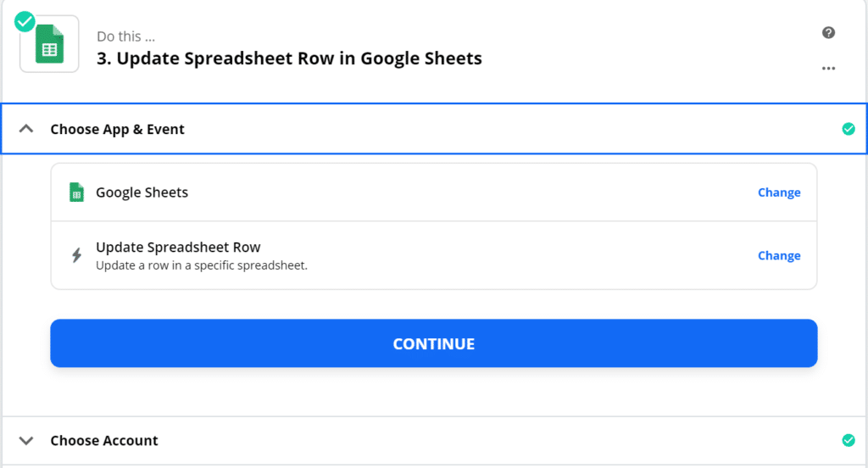Select the 'Google Sheets' app name row
Viewport: 868px width, 468px height.
coord(142,192)
